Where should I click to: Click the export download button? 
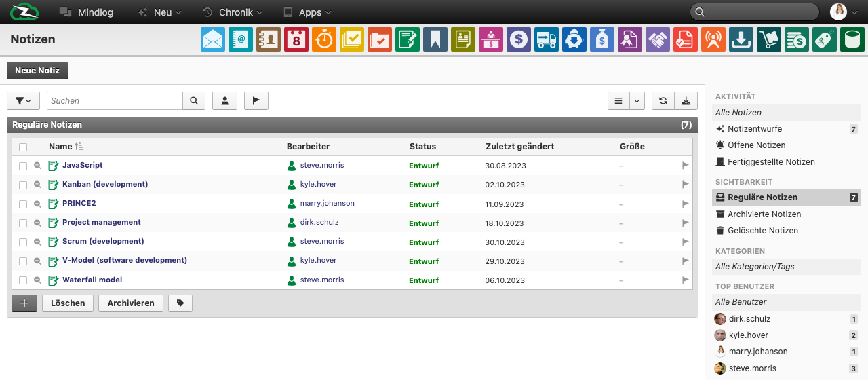686,100
